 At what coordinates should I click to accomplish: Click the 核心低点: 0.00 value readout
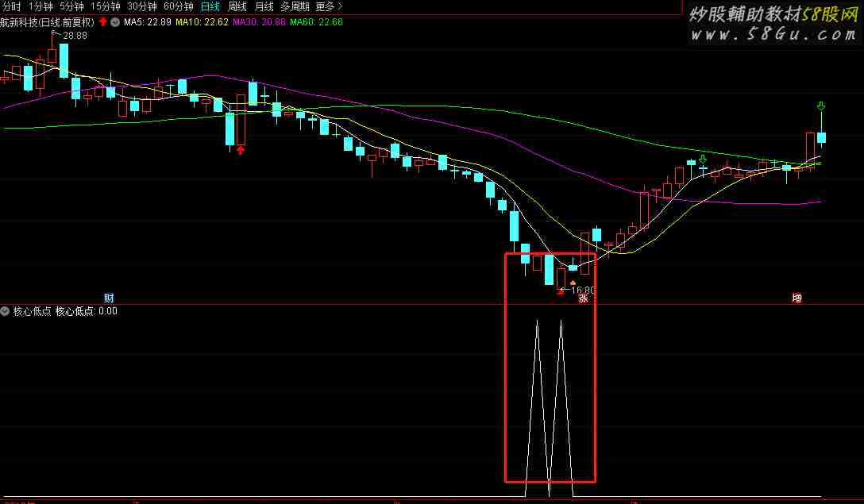tap(87, 311)
